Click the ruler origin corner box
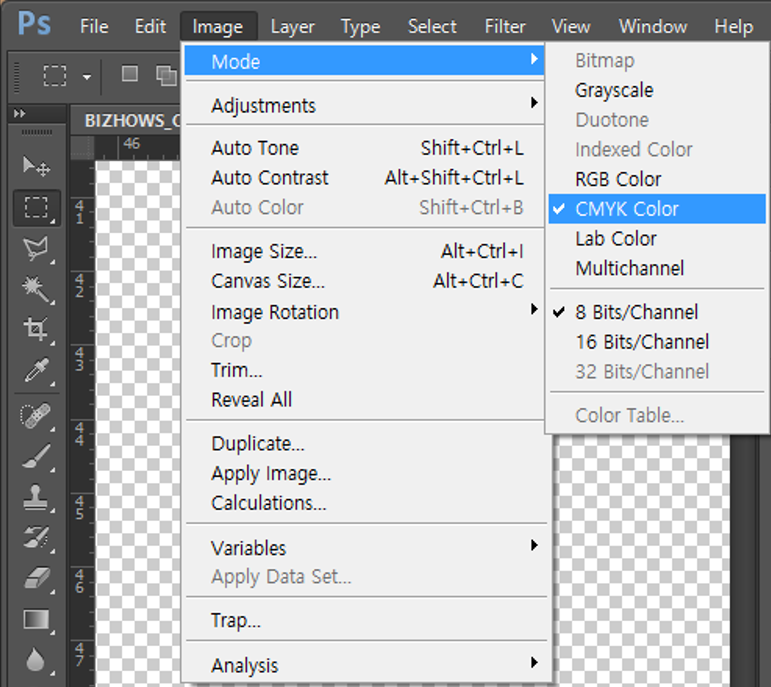The width and height of the screenshot is (771, 687). [x=82, y=148]
